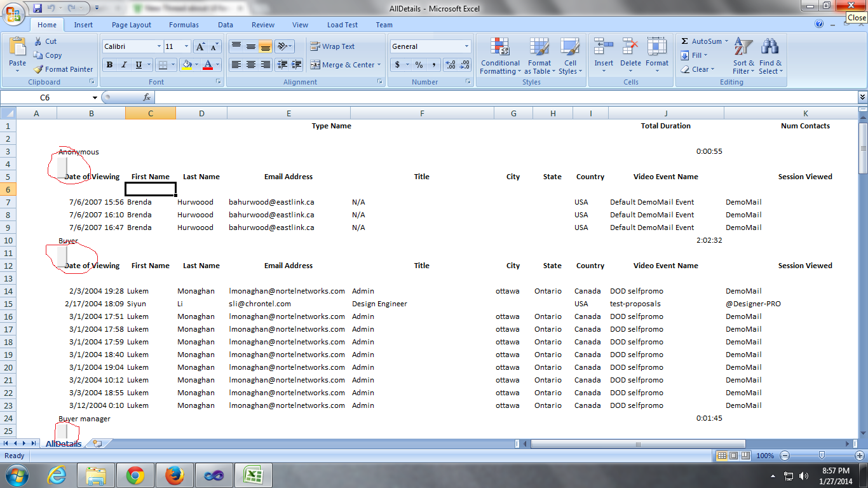Open the General number format dropdown
Screen dimensions: 868x488
pyautogui.click(x=466, y=46)
